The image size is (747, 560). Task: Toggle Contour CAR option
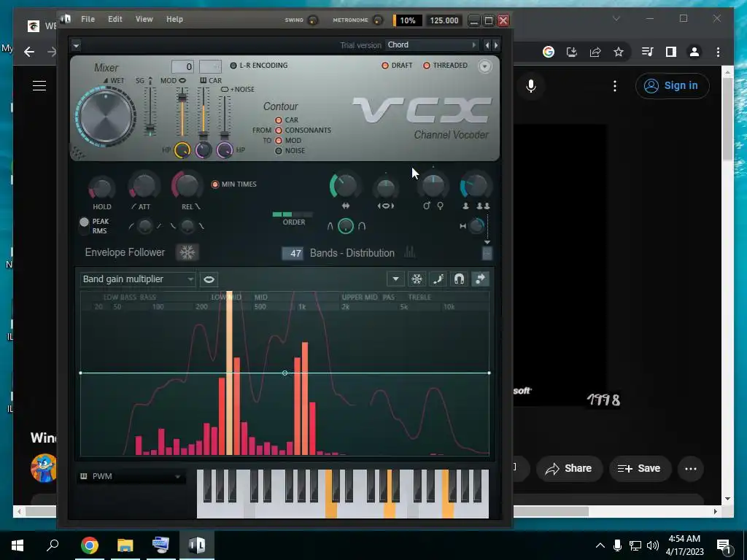click(x=279, y=120)
